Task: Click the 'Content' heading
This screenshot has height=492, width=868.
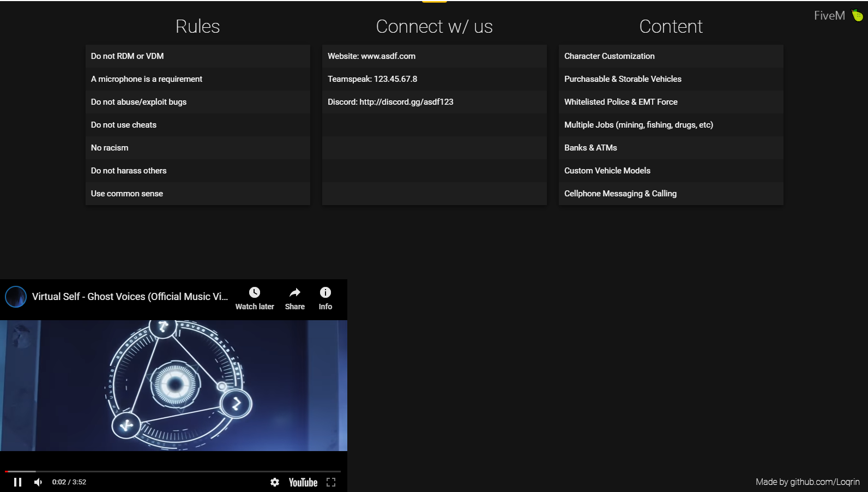Action: pyautogui.click(x=671, y=26)
